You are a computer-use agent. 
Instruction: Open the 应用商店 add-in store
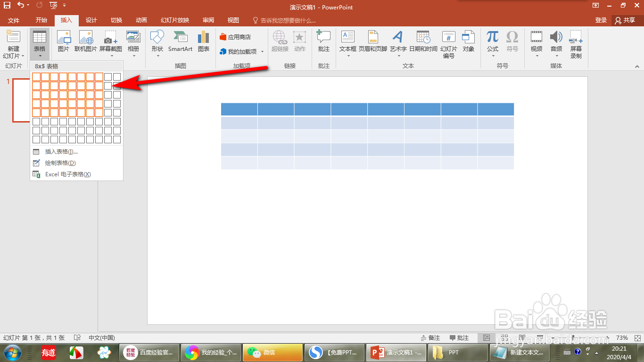coord(235,37)
